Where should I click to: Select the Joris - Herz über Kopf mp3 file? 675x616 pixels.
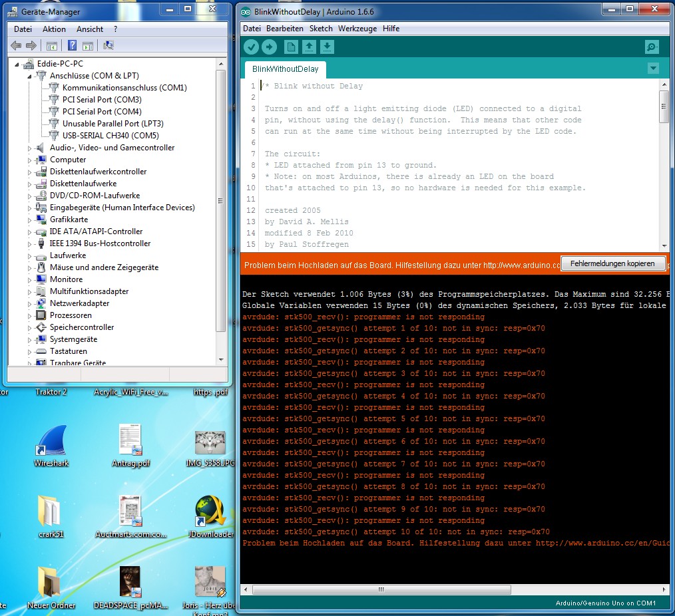(210, 590)
